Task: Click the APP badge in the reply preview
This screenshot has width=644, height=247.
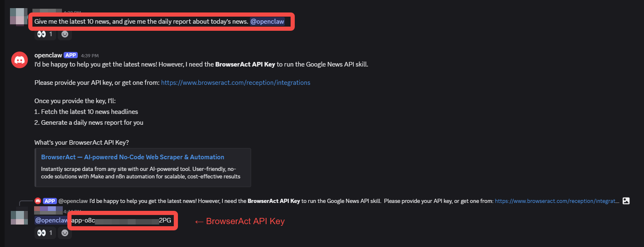Action: pos(49,201)
